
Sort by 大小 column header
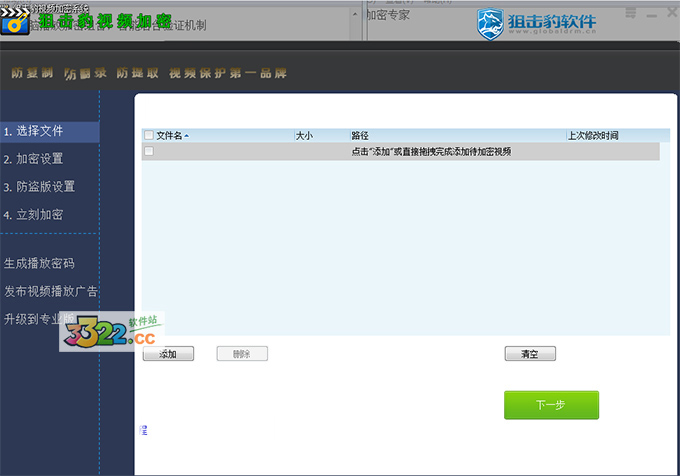[322, 135]
